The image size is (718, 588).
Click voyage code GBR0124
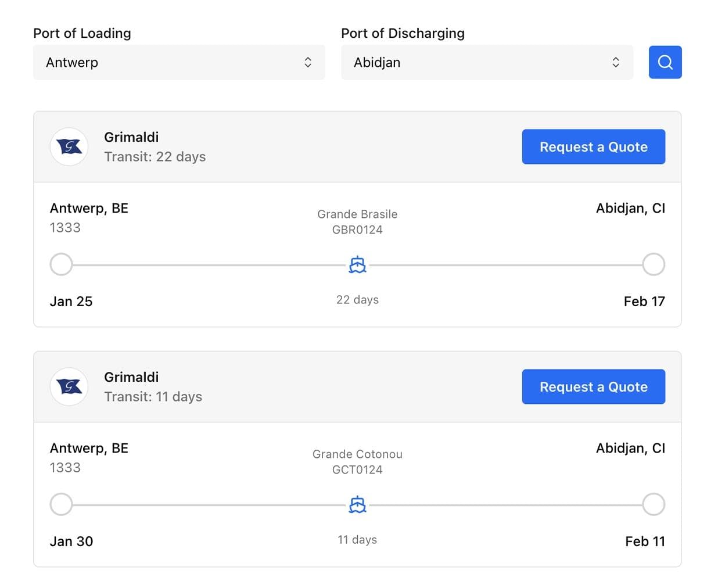tap(357, 230)
